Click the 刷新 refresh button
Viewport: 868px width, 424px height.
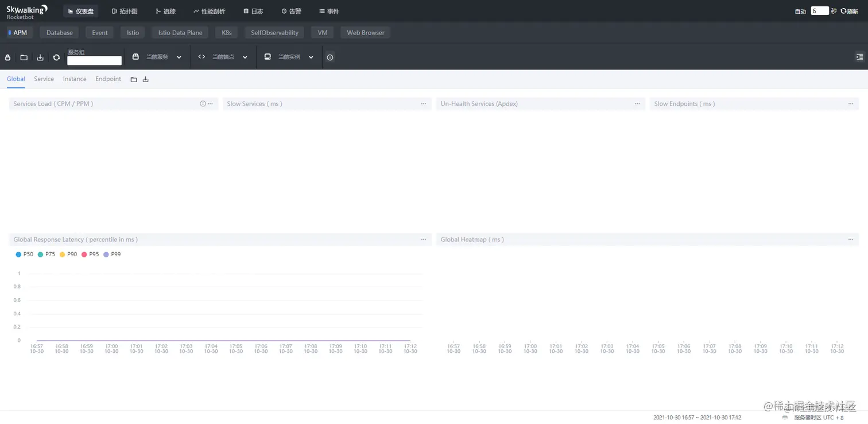coord(849,11)
